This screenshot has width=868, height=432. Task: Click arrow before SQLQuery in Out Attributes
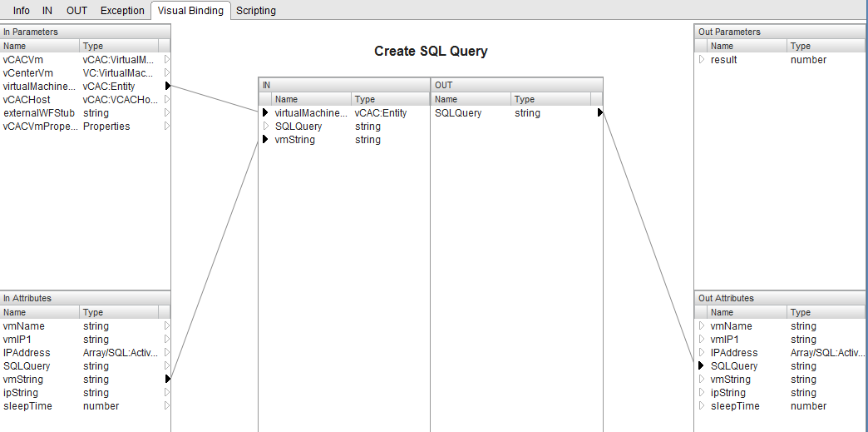[x=701, y=366]
